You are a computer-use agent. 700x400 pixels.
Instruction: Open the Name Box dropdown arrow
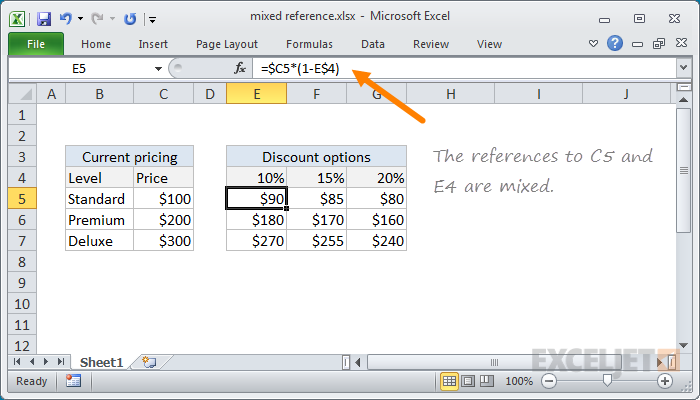(158, 69)
